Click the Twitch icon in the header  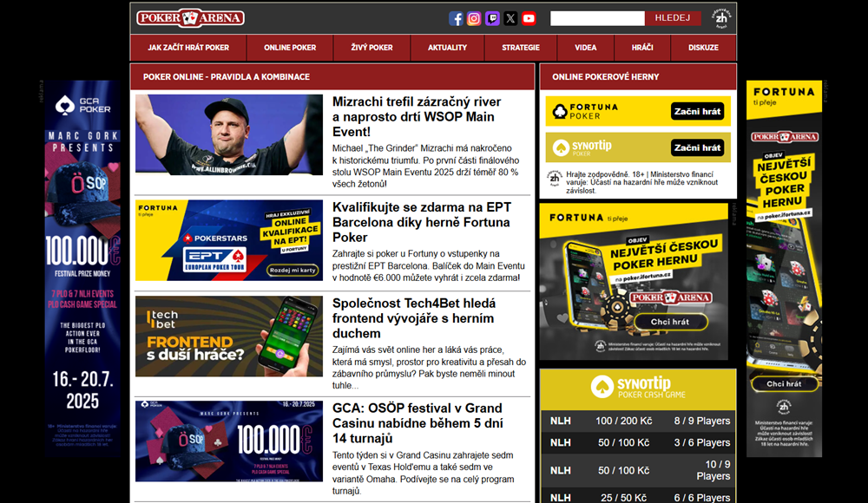pyautogui.click(x=491, y=17)
